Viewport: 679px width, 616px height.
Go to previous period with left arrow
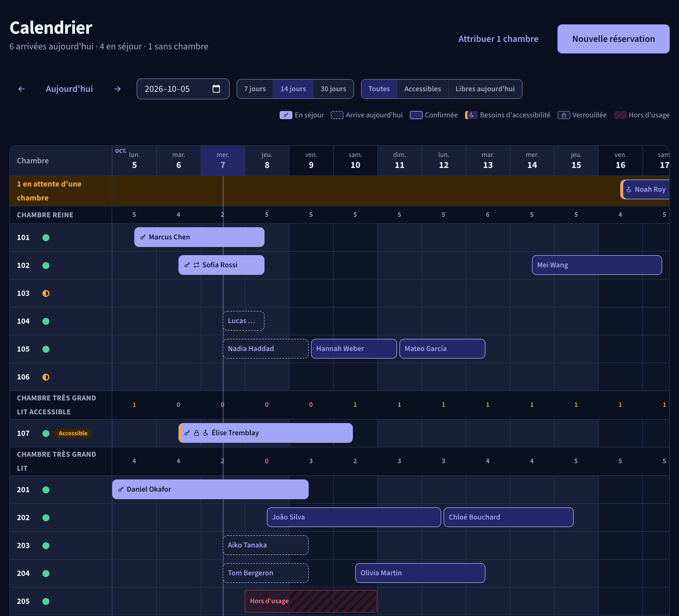(22, 89)
